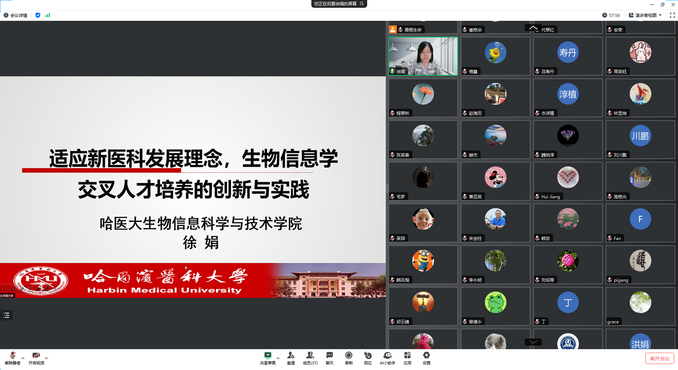
Task: Toggle fullscreen mode icon at top-right
Action: (672, 15)
